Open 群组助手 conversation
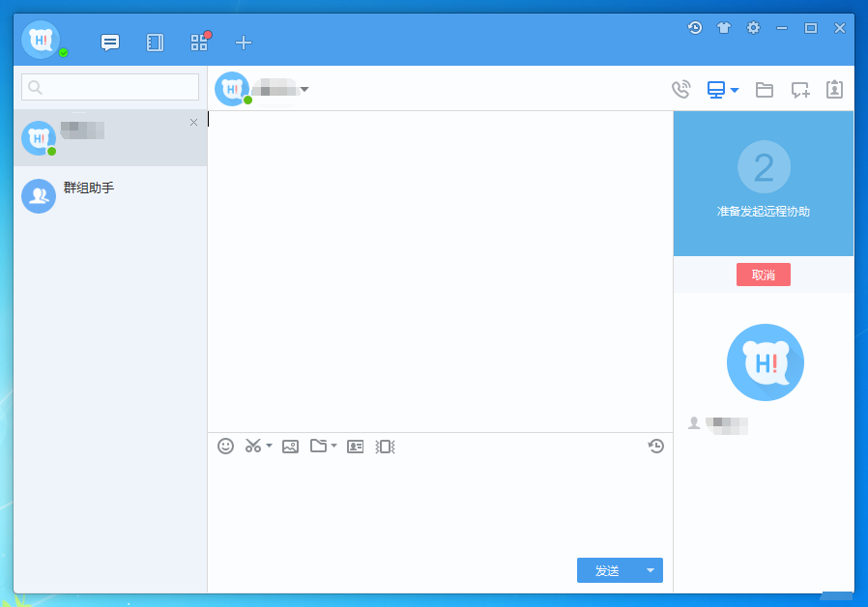Image resolution: width=868 pixels, height=607 pixels. [110, 195]
